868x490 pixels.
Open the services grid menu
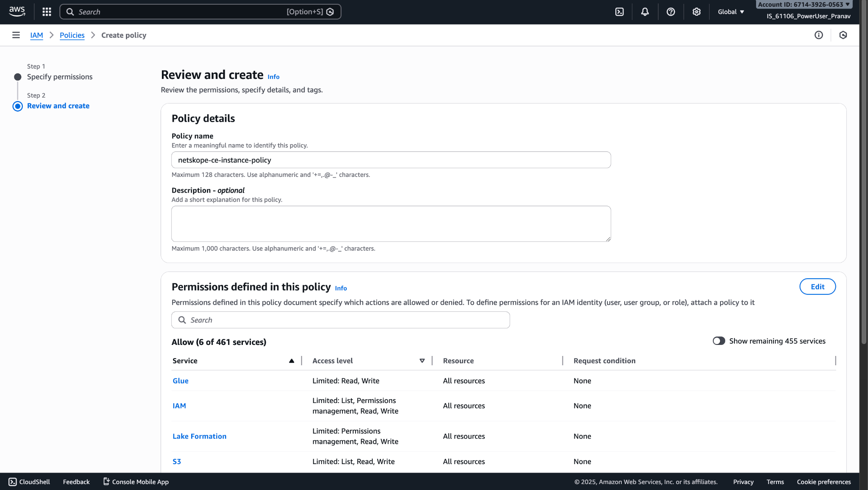(47, 12)
